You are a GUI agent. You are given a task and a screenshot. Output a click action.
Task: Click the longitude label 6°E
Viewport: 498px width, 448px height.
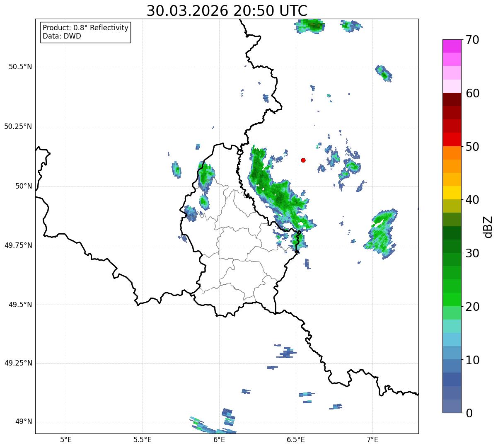click(x=220, y=439)
